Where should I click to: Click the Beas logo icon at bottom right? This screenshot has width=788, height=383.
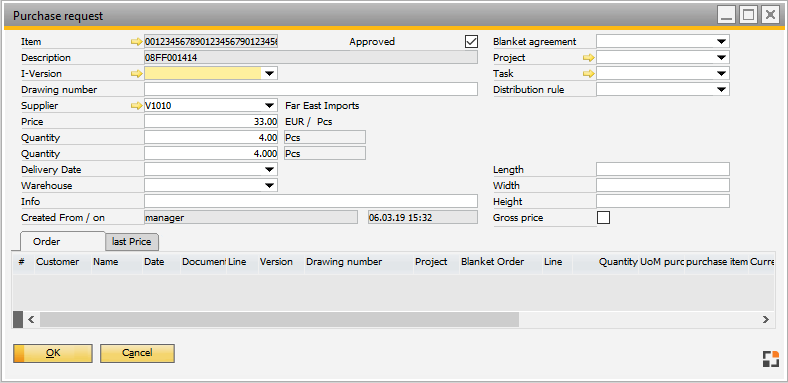[770, 359]
